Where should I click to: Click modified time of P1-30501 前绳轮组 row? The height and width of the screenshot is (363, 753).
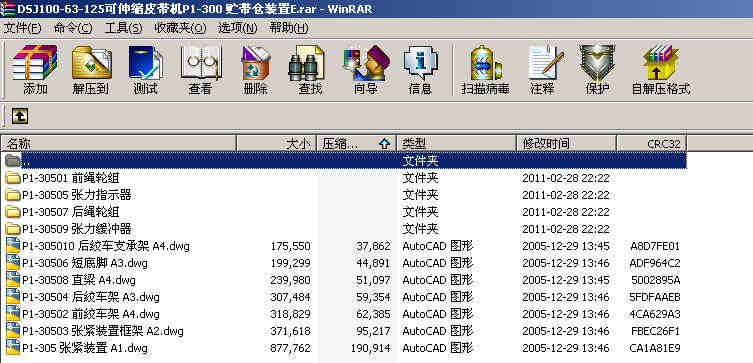566,178
